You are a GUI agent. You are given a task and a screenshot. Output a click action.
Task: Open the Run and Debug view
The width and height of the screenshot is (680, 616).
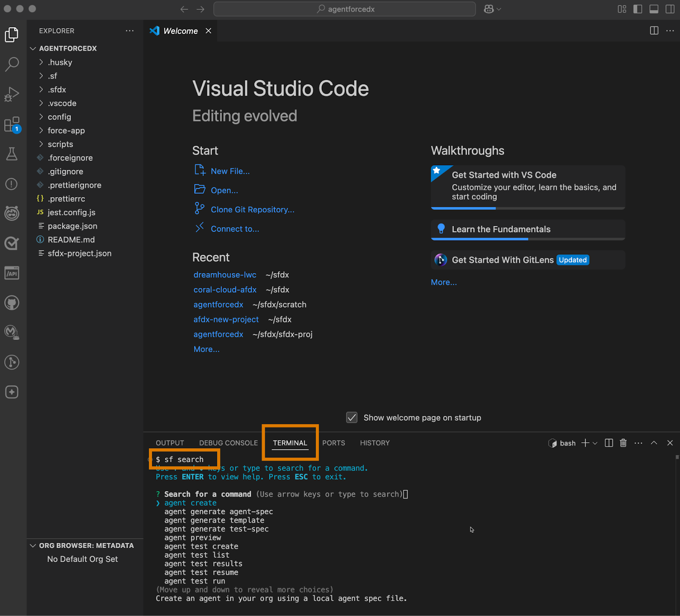coord(12,94)
